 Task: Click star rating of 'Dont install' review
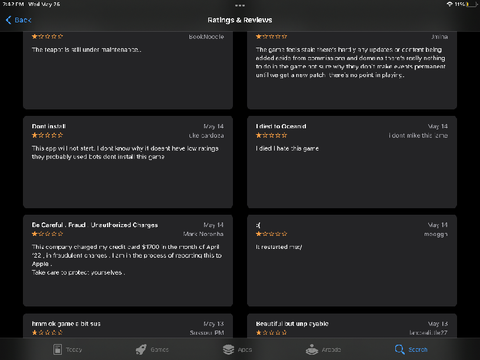pos(47,135)
